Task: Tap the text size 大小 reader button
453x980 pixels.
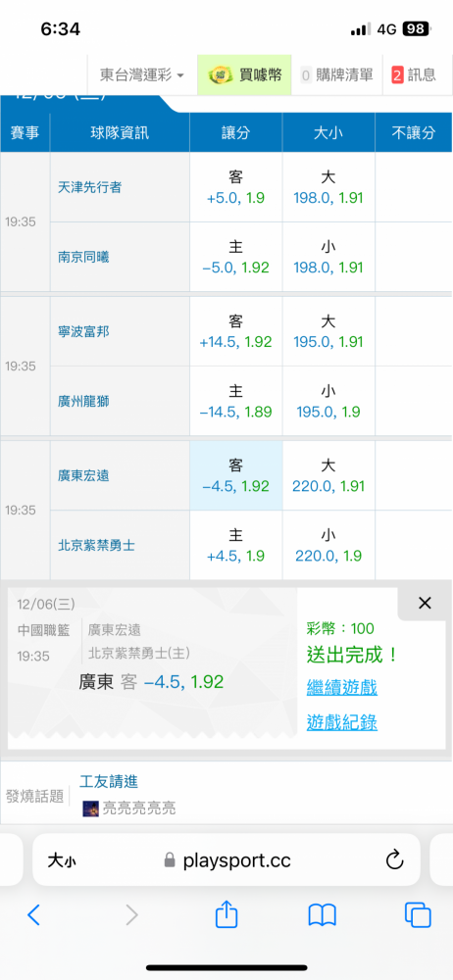Action: pos(62,861)
